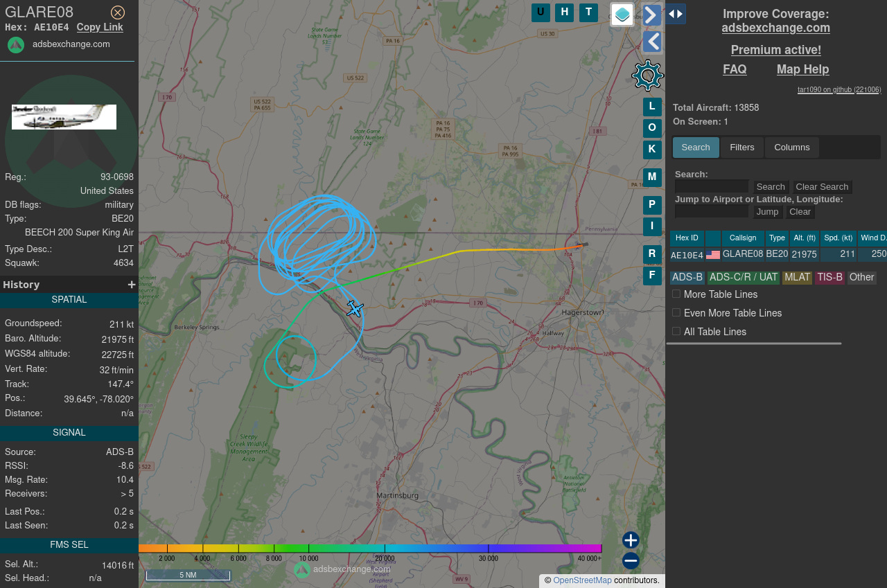Sort table by Callsign column
887x588 pixels.
743,238
